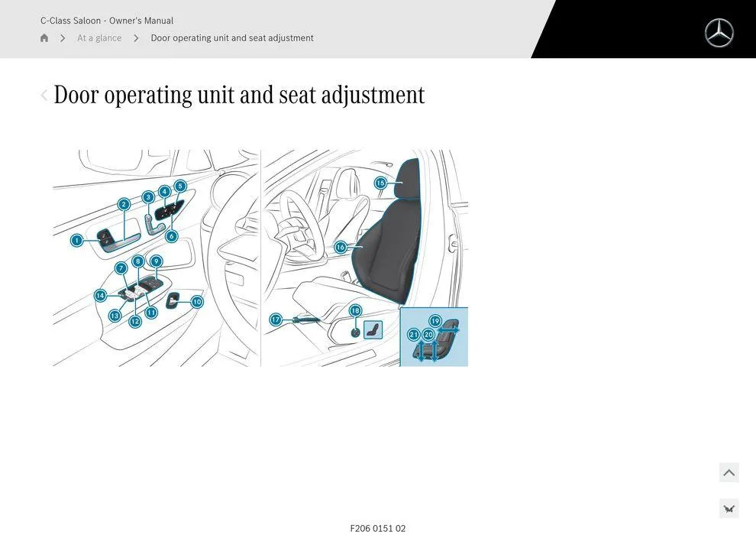Click callout 1 on the door handle
Screen dimensions: 756x535
[76, 238]
